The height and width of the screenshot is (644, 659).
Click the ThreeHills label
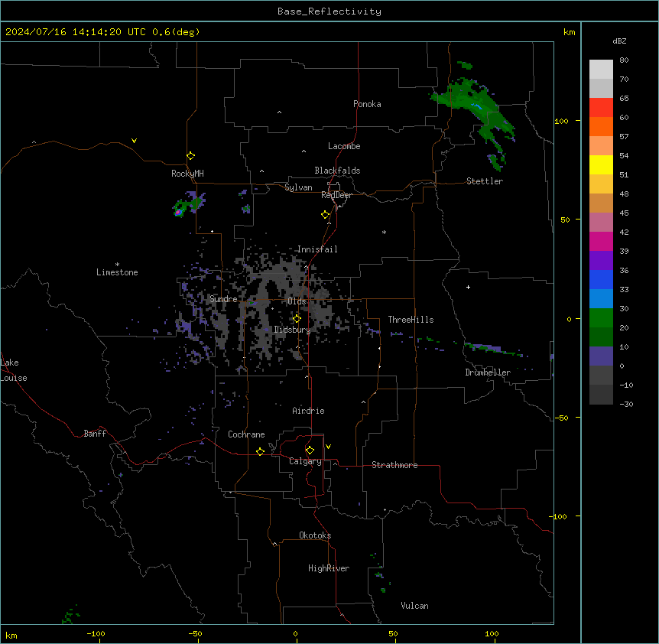pyautogui.click(x=411, y=320)
